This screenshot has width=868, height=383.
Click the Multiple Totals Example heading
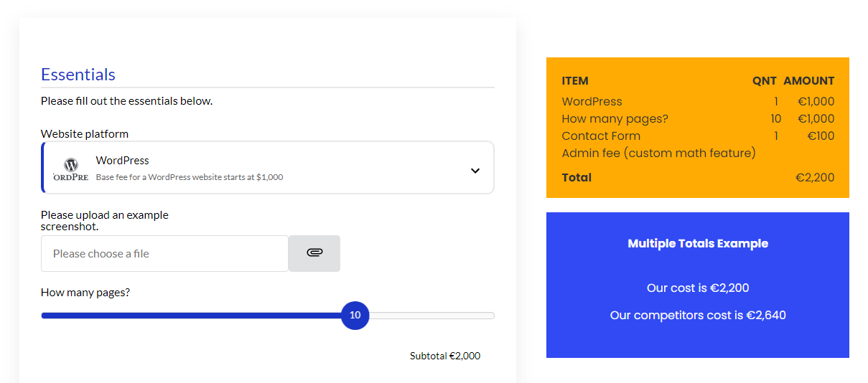coord(698,244)
